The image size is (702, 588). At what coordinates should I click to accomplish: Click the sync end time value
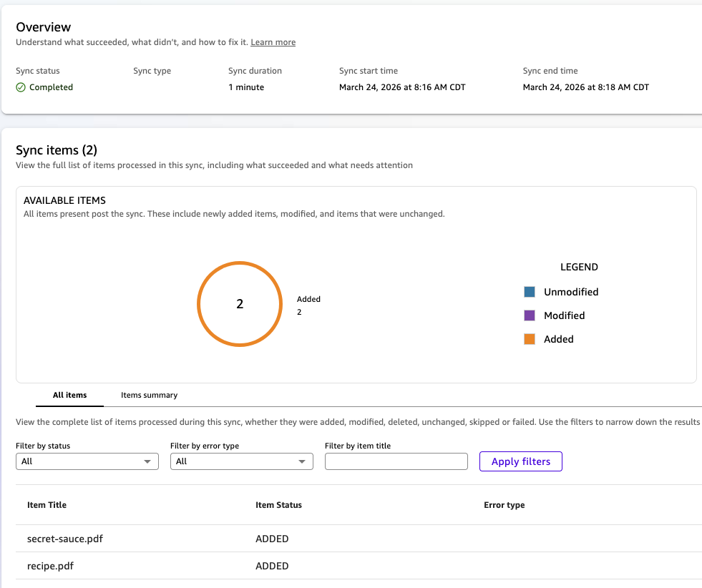[x=585, y=87]
